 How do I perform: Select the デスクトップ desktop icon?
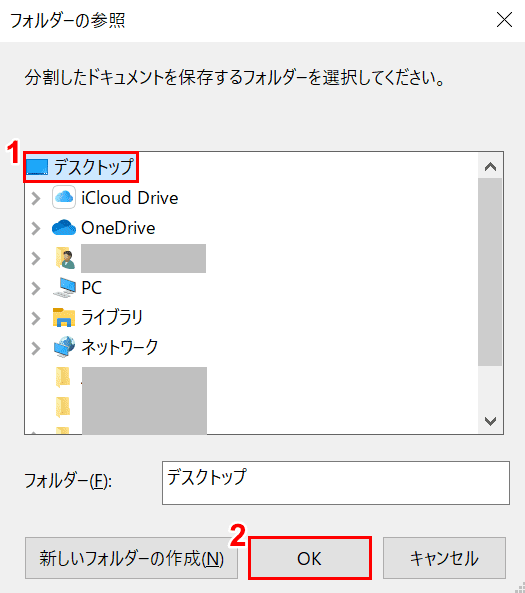tap(37, 167)
